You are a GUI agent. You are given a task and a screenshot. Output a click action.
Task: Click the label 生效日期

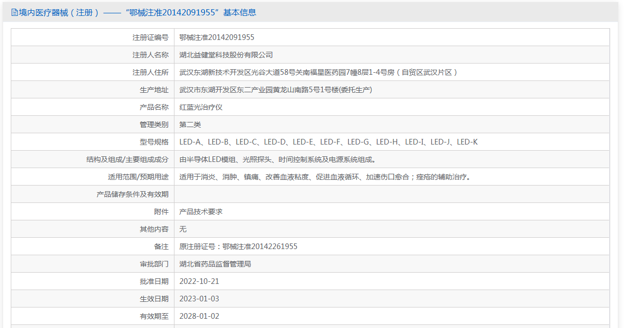pyautogui.click(x=154, y=299)
